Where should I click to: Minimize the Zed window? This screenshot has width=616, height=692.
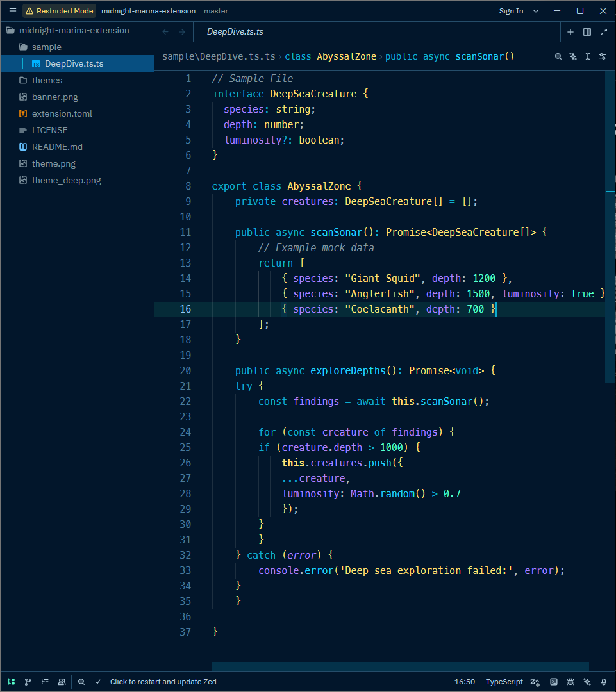(557, 11)
